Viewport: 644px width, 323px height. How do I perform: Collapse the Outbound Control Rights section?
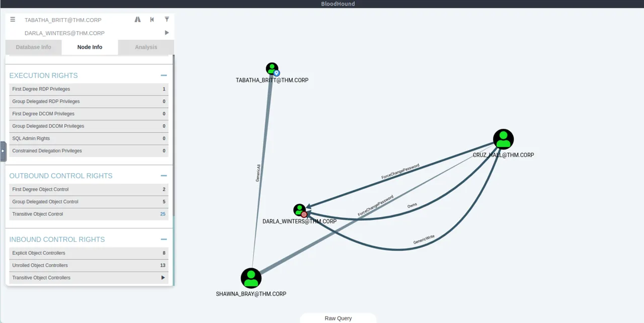tap(164, 176)
